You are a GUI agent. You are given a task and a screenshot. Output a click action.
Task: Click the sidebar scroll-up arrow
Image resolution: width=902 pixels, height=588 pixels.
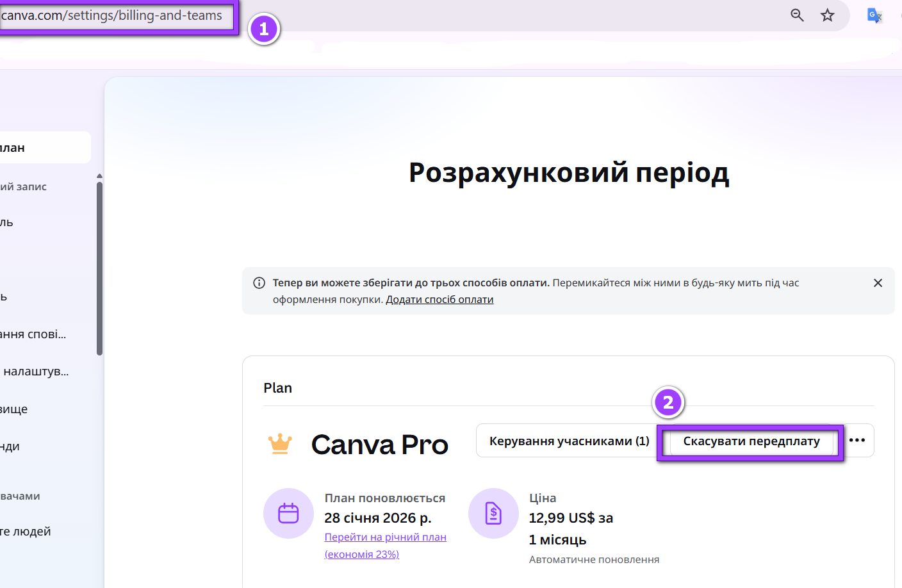tap(99, 176)
